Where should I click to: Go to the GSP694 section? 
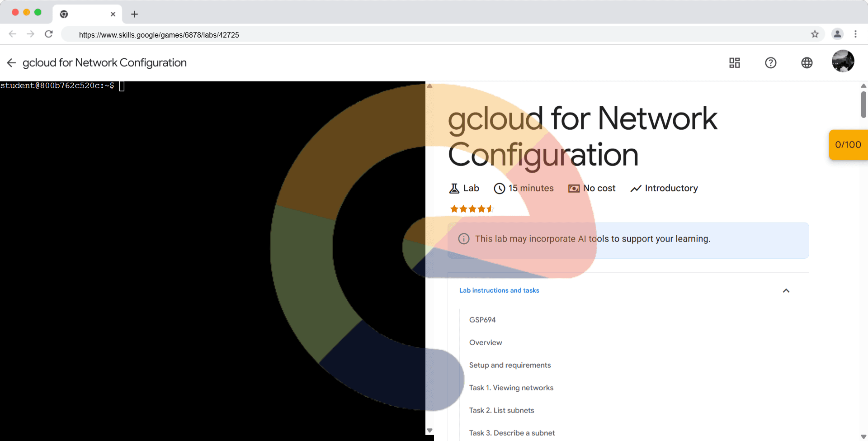[x=482, y=320]
